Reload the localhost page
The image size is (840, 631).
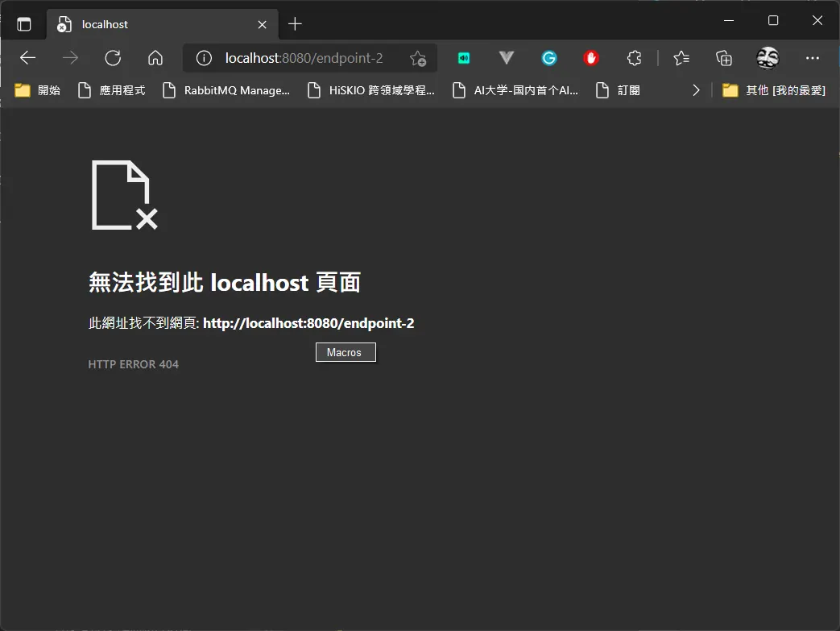point(113,58)
